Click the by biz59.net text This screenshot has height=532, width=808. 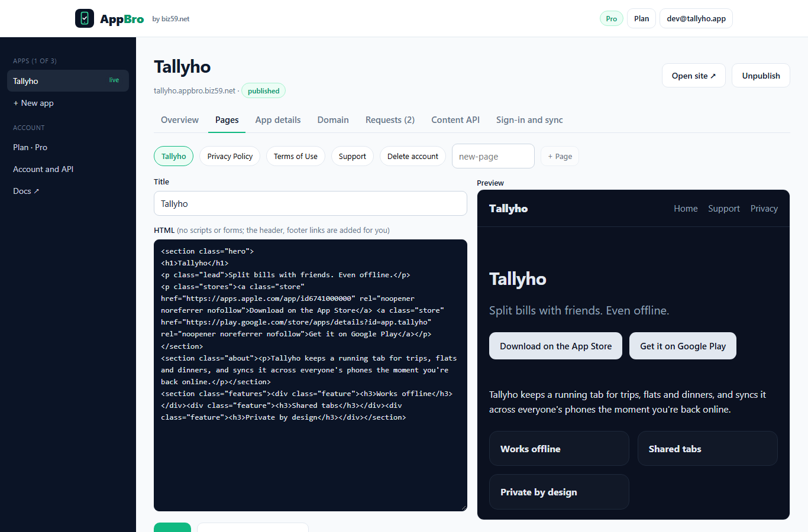coord(171,19)
